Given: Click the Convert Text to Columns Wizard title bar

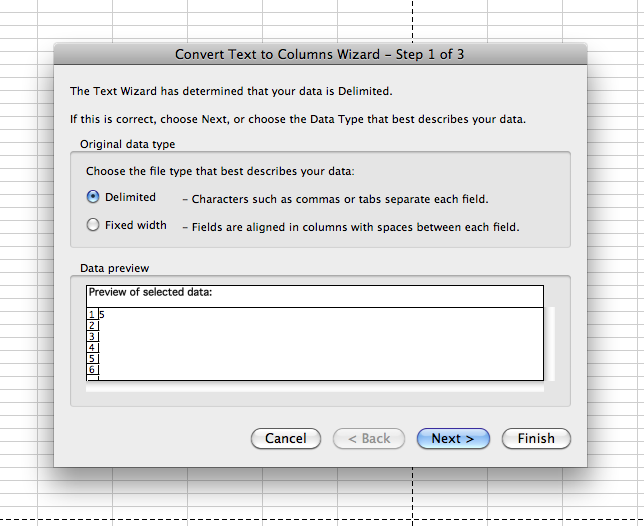Looking at the screenshot, I should pos(320,54).
